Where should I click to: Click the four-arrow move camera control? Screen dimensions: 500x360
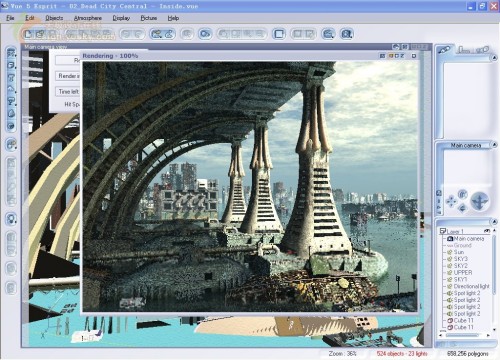pyautogui.click(x=451, y=201)
